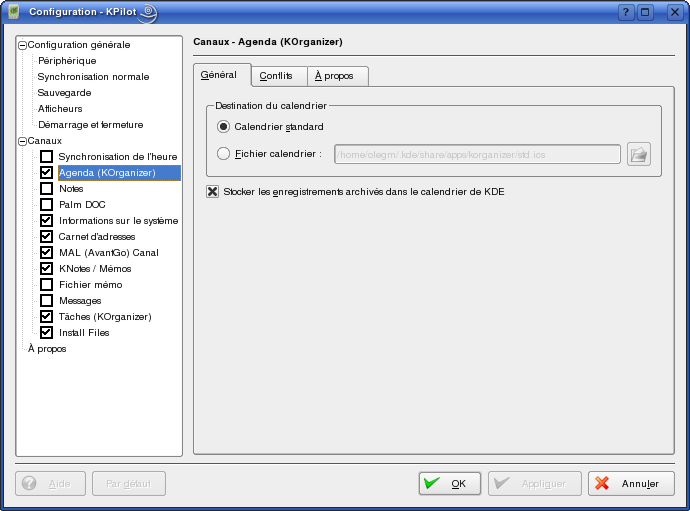Screen dimensions: 690x511
Task: Select the Fichier calendrier radio button
Action: coord(224,154)
